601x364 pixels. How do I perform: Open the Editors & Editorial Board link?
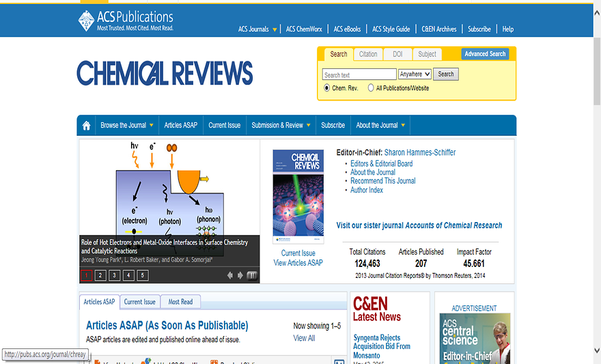(x=381, y=164)
